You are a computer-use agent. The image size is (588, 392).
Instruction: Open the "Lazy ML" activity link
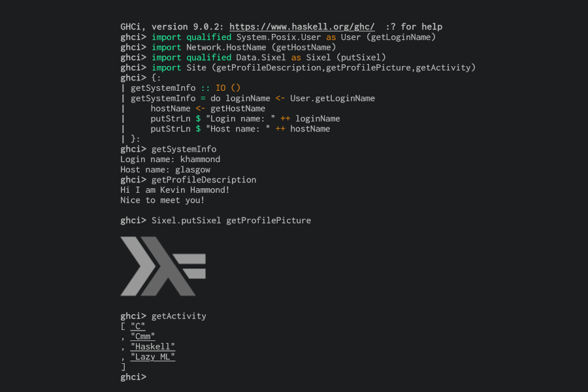pyautogui.click(x=153, y=357)
